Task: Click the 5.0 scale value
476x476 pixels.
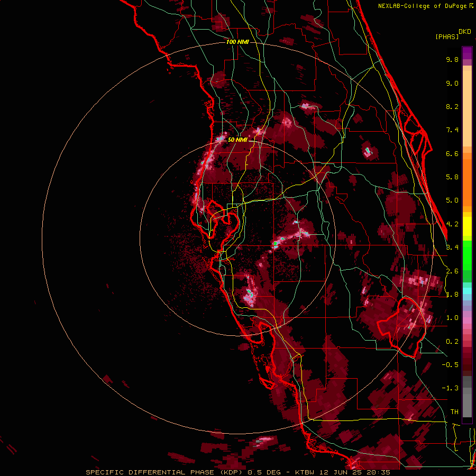Action: 452,200
